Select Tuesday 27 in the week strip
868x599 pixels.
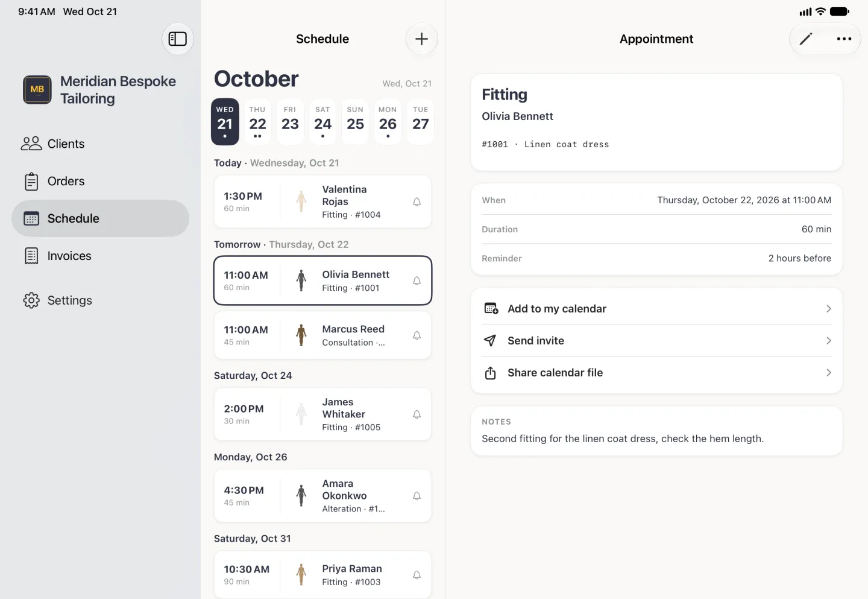(x=420, y=122)
